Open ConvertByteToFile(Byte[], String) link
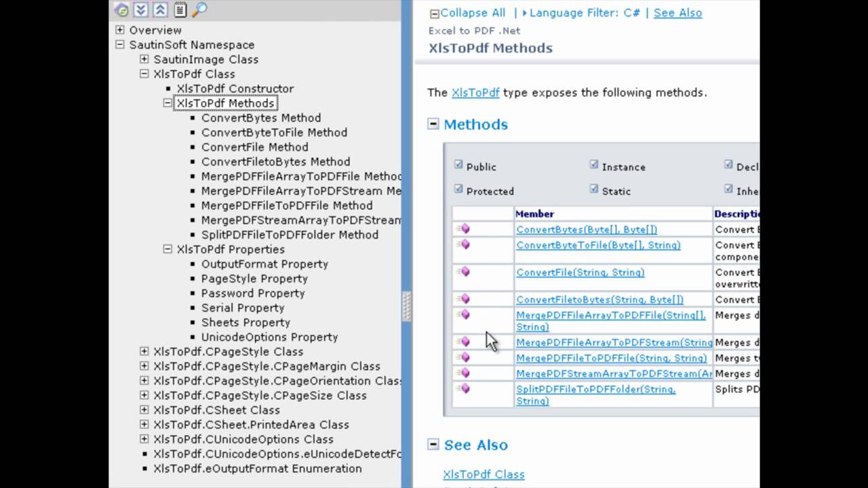Image resolution: width=868 pixels, height=488 pixels. point(598,245)
